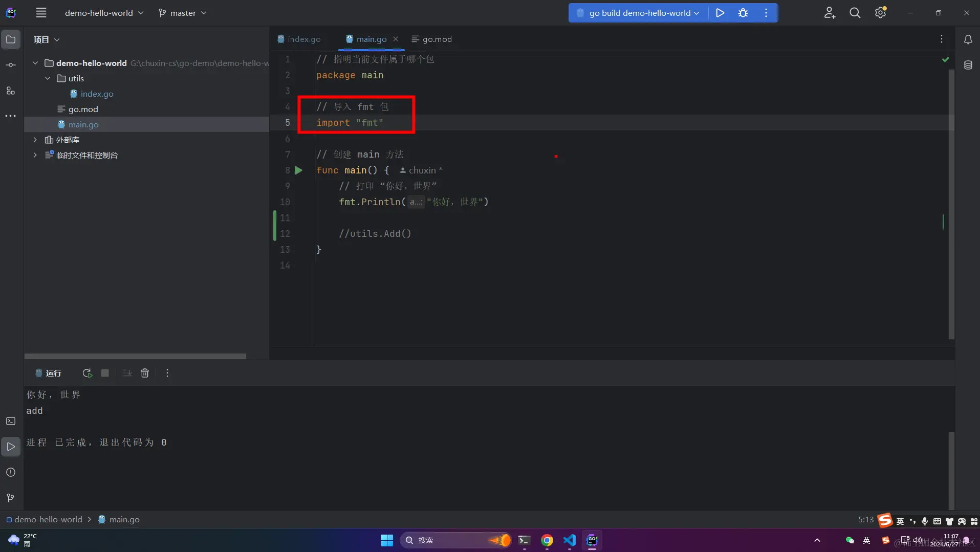Image resolution: width=980 pixels, height=552 pixels.
Task: Stop the running process
Action: point(105,373)
